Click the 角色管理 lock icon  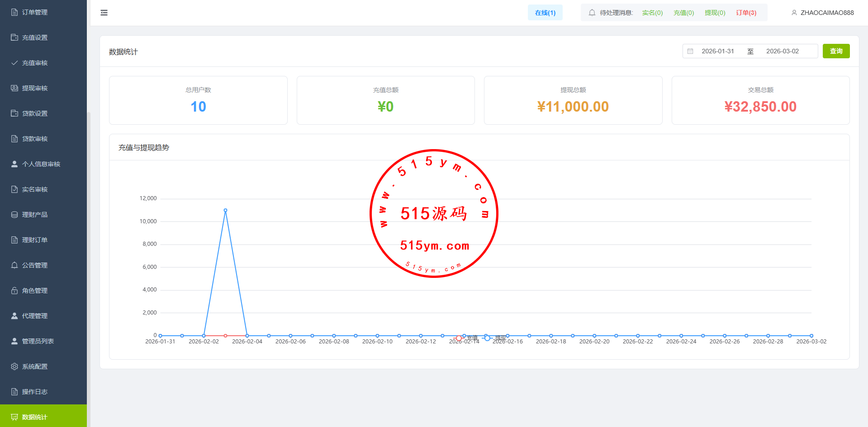point(14,291)
